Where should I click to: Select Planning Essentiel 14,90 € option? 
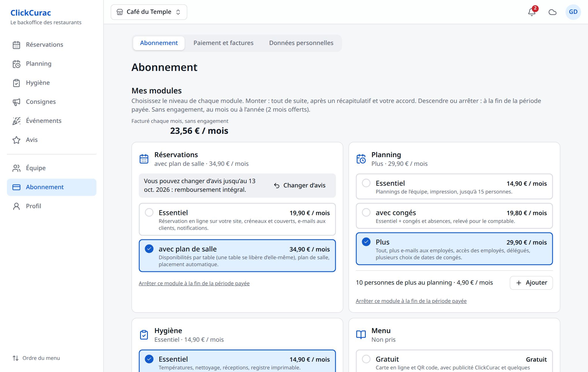(x=454, y=187)
